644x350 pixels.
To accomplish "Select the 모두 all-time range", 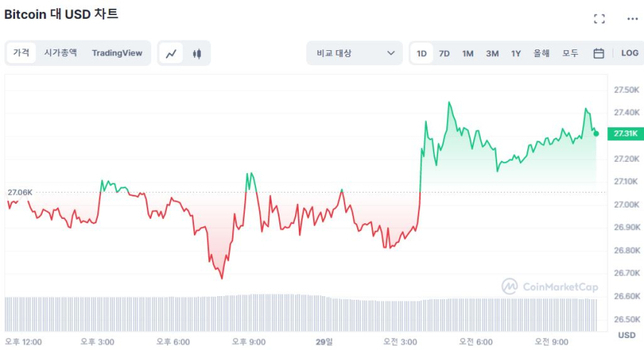I will pos(571,53).
